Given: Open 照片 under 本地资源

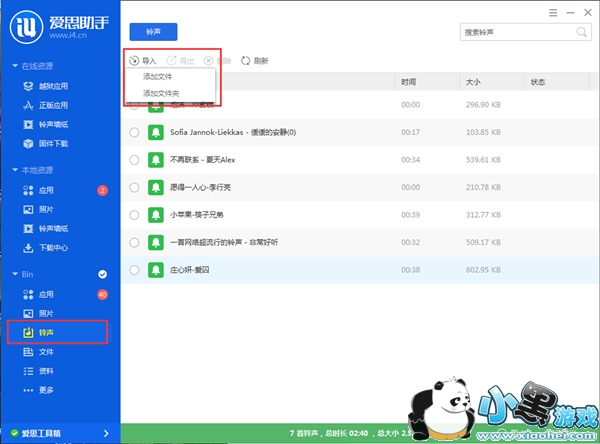Looking at the screenshot, I should pyautogui.click(x=38, y=209).
